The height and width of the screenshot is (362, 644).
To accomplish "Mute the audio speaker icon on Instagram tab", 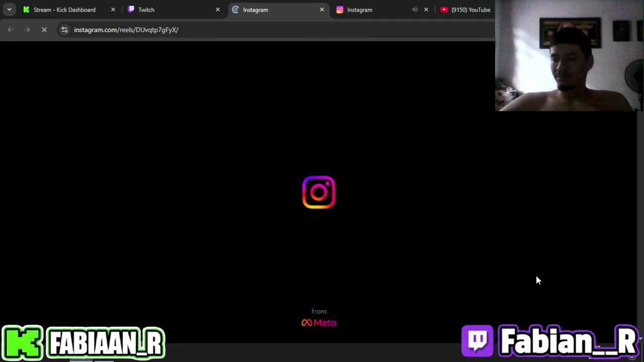I will pos(415,10).
